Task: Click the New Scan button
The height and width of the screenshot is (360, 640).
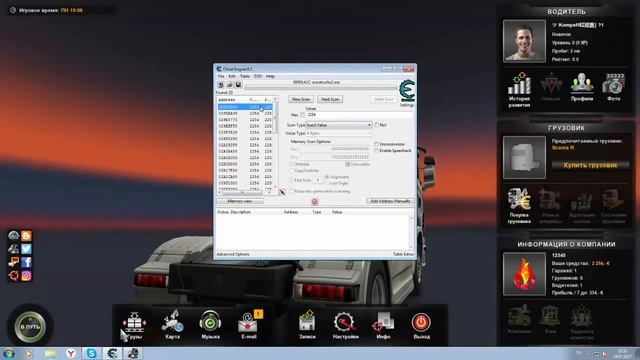Action: 301,99
